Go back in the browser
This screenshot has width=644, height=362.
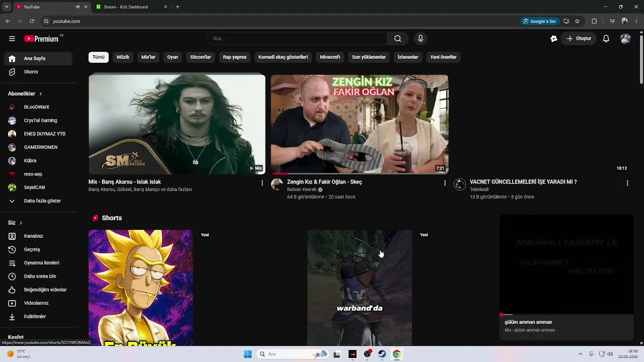coord(8,21)
